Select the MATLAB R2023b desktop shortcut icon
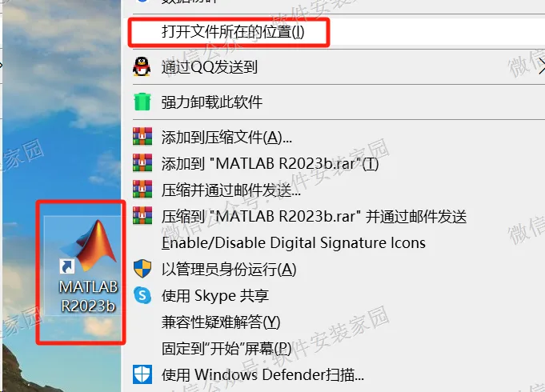545x392 pixels. point(82,266)
